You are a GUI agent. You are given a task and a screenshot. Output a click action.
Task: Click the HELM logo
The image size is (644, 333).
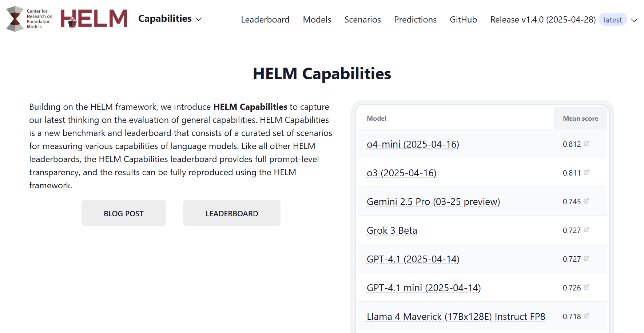(x=94, y=19)
